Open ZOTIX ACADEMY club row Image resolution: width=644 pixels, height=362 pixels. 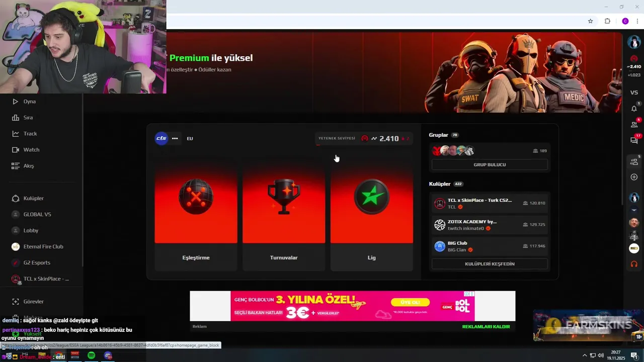[490, 225]
